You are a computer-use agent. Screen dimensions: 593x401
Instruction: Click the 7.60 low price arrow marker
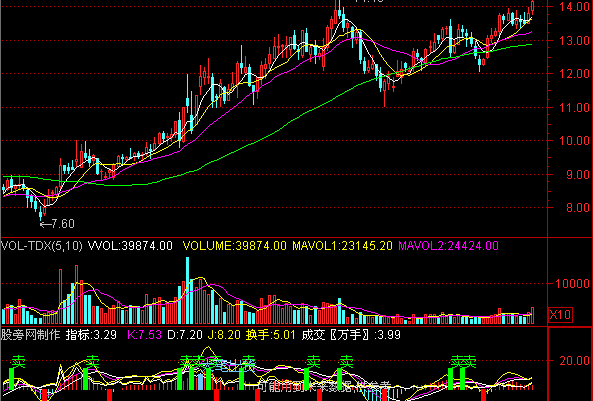57,224
